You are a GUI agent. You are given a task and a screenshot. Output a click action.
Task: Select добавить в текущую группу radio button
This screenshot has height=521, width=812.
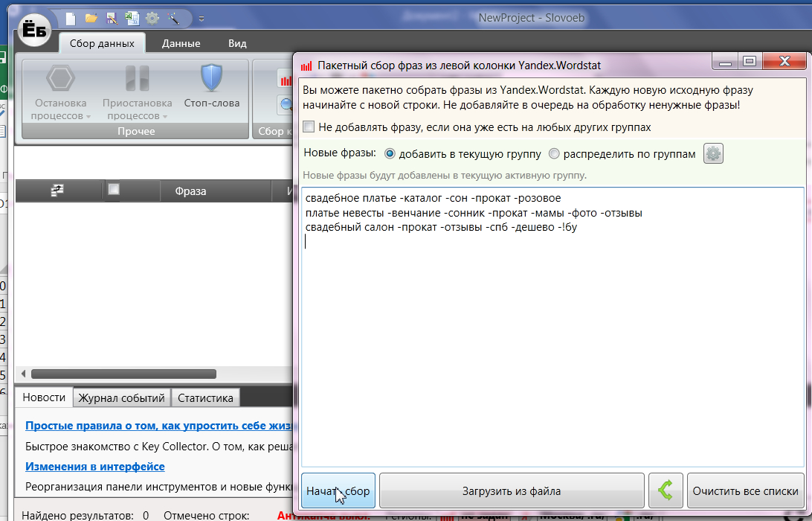(x=390, y=154)
